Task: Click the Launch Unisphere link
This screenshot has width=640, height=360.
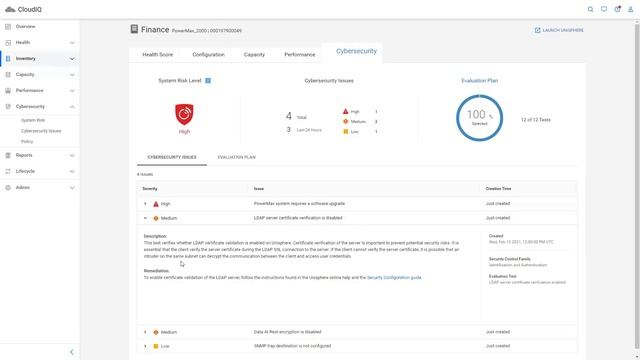Action: 562,30
